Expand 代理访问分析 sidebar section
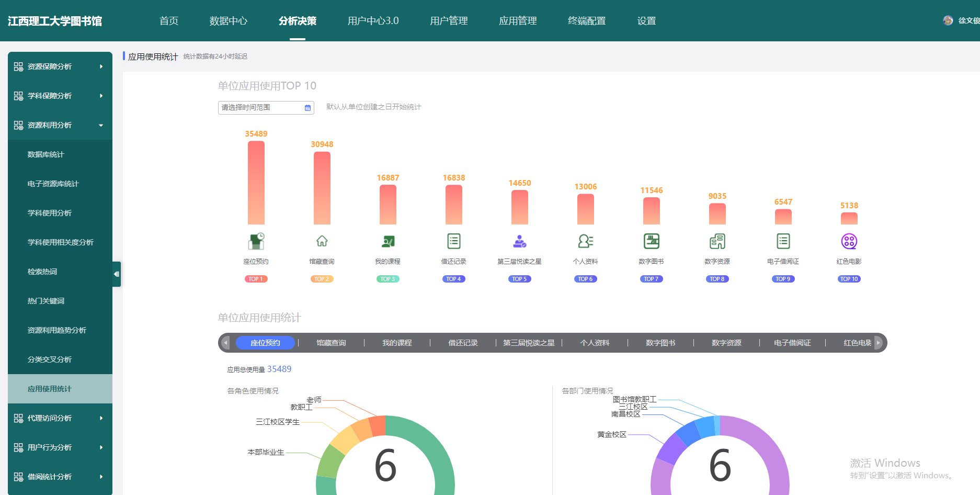Viewport: 980px width, 495px height. click(60, 418)
